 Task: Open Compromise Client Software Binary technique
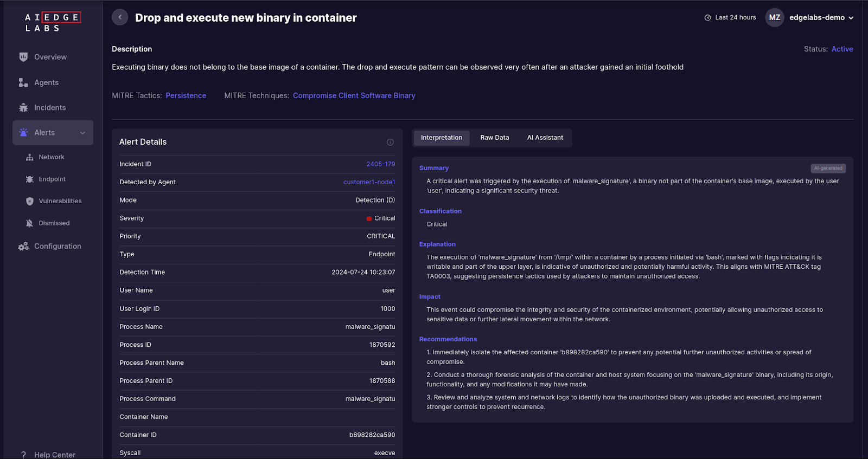[354, 95]
